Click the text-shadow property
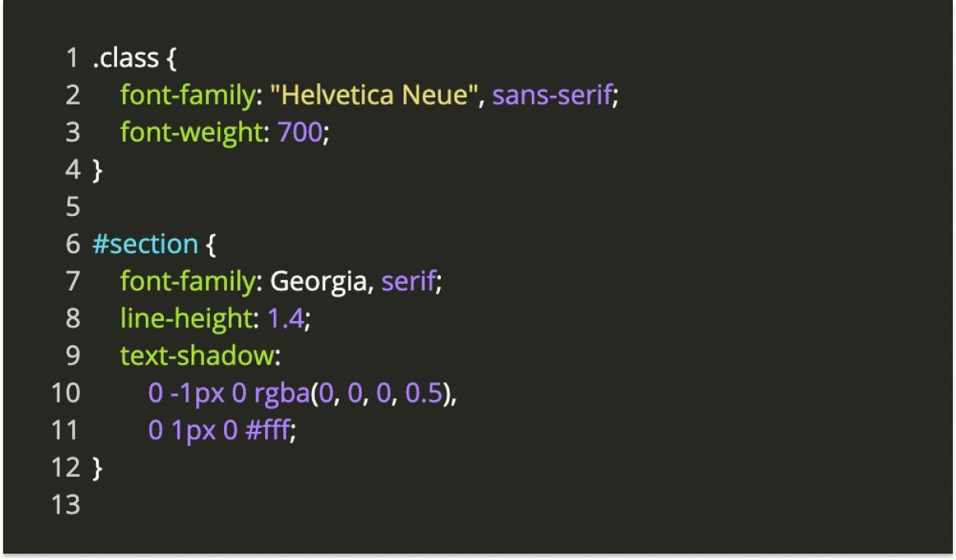This screenshot has height=560, width=956. coord(197,356)
